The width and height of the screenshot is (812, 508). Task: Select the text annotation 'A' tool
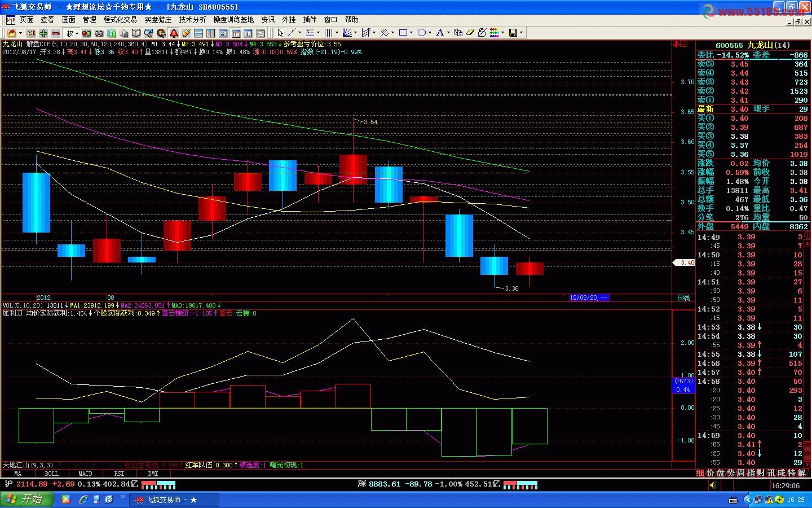click(440, 33)
